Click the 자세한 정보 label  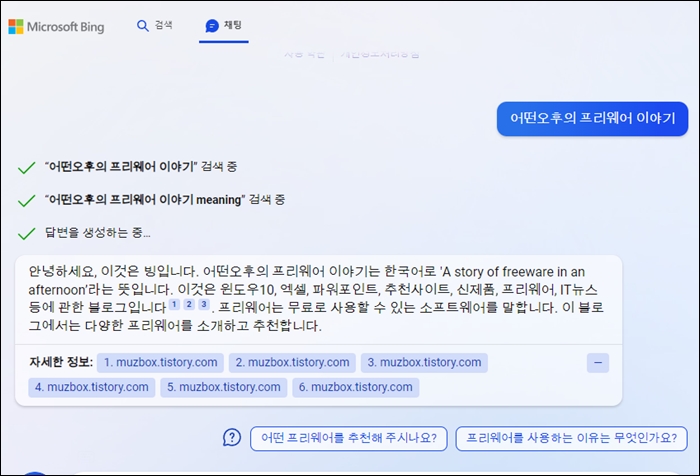click(x=61, y=362)
